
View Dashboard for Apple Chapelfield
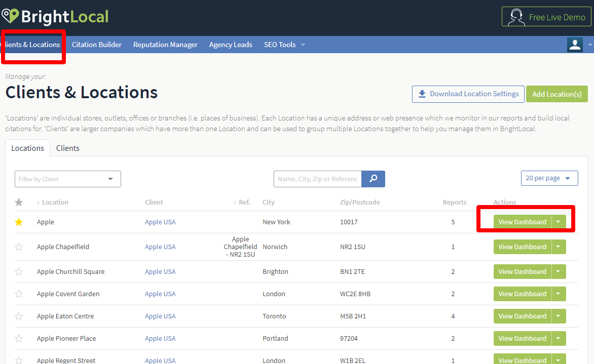(523, 247)
